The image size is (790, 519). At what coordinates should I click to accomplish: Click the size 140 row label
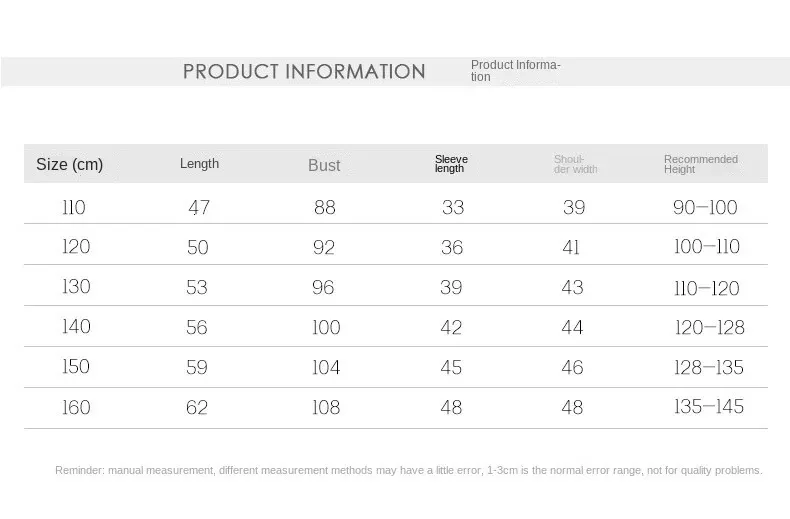pyautogui.click(x=76, y=327)
